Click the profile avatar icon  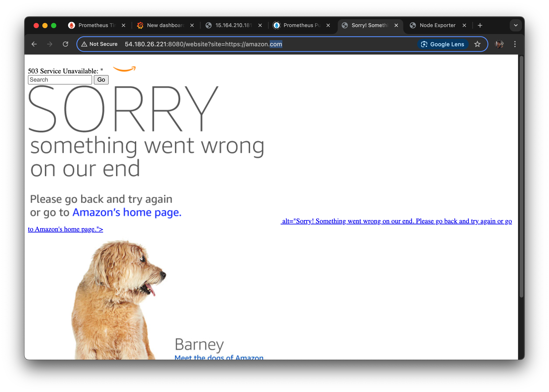point(499,44)
